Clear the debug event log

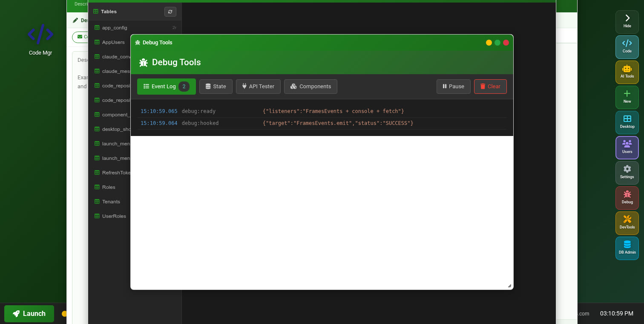coord(490,87)
